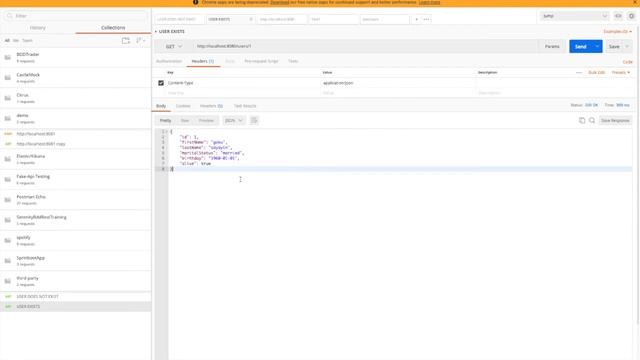
Task: Click the New key header input
Action: click(243, 93)
